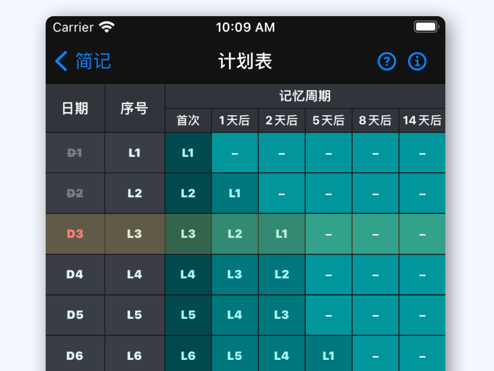The height and width of the screenshot is (371, 494).
Task: Tap the 记忆周期 header cell
Action: (305, 96)
